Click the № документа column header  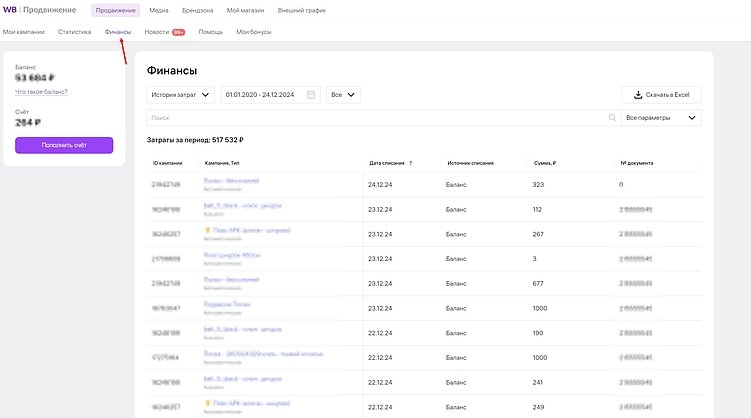click(x=637, y=163)
